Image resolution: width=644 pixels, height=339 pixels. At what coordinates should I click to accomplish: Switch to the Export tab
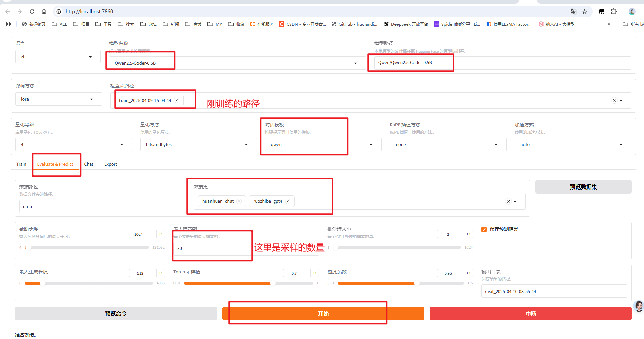[111, 164]
